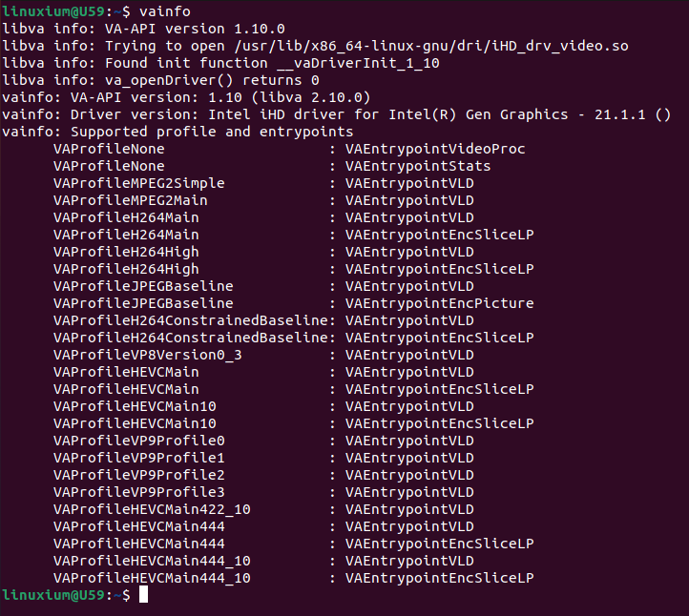Click the VAProfileMPEG2Simple profile name
The width and height of the screenshot is (689, 616).
click(x=139, y=183)
